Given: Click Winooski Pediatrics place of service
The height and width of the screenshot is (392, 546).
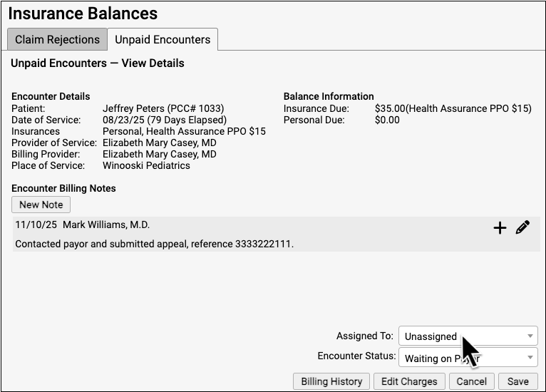Looking at the screenshot, I should click(146, 165).
